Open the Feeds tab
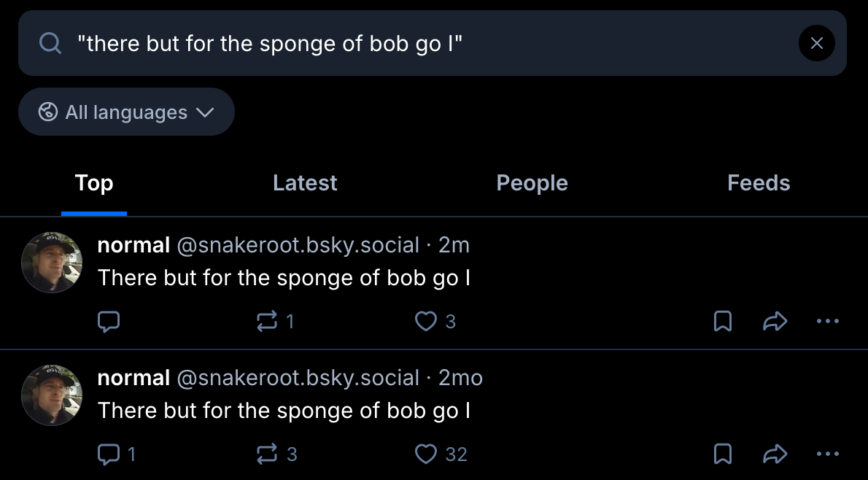 759,183
